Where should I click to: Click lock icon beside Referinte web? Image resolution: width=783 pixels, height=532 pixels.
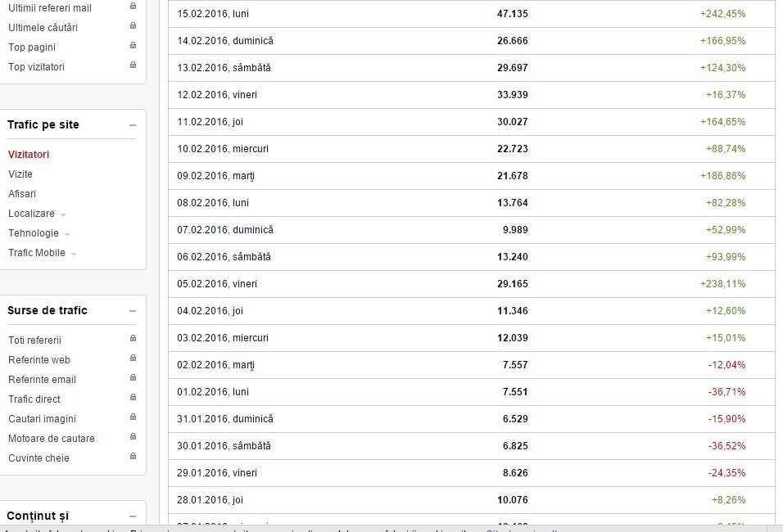coord(133,358)
